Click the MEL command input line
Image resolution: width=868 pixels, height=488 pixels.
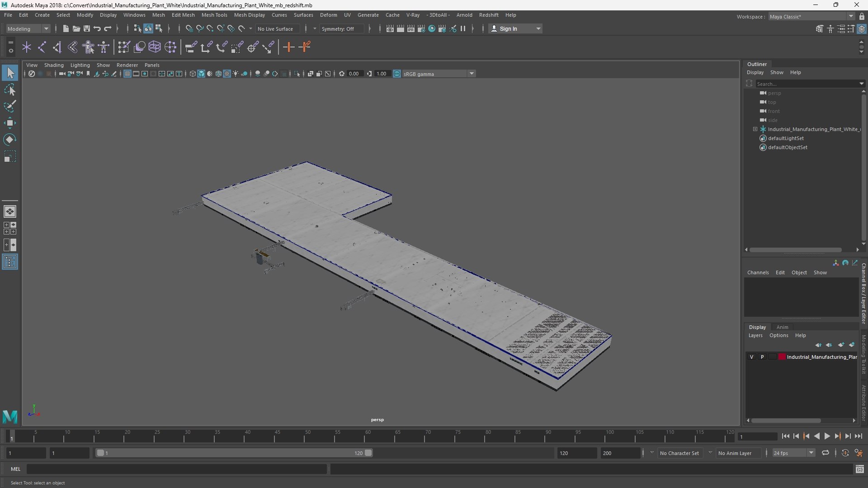[176, 469]
